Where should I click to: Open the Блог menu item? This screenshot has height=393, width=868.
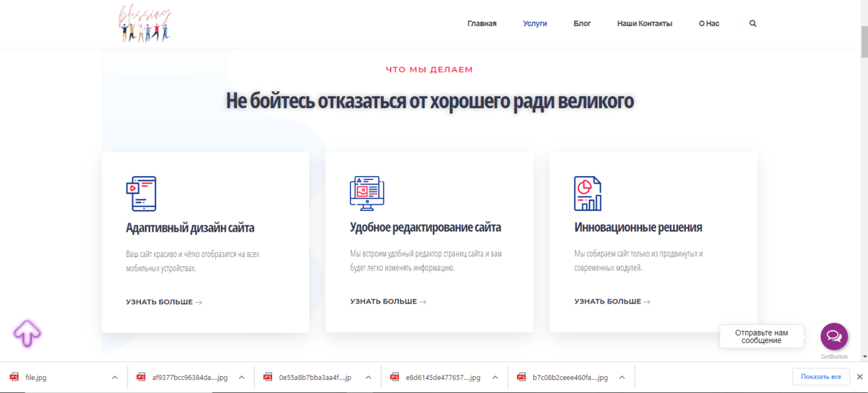coord(582,23)
